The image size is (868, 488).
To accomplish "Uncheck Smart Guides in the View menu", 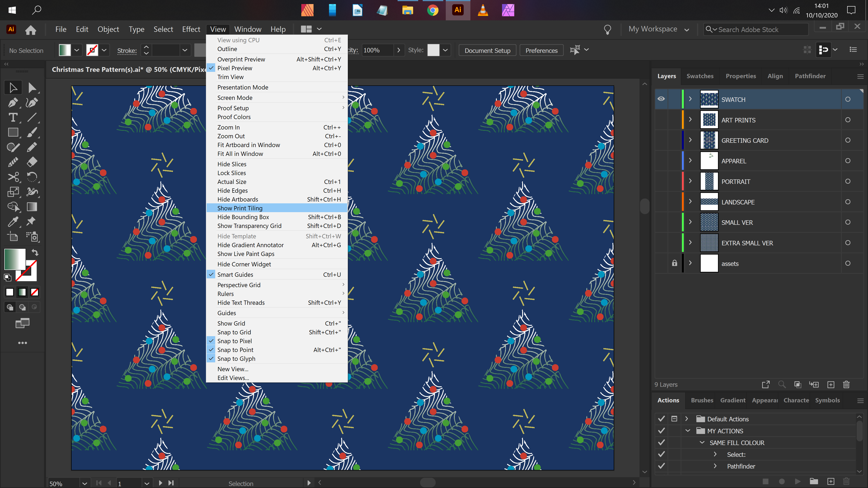I will (235, 274).
